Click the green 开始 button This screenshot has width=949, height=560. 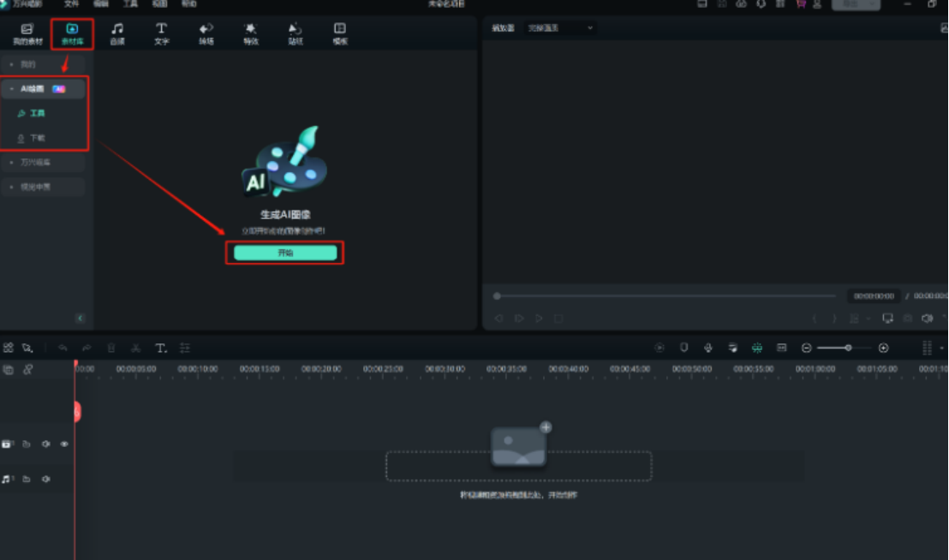tap(285, 253)
